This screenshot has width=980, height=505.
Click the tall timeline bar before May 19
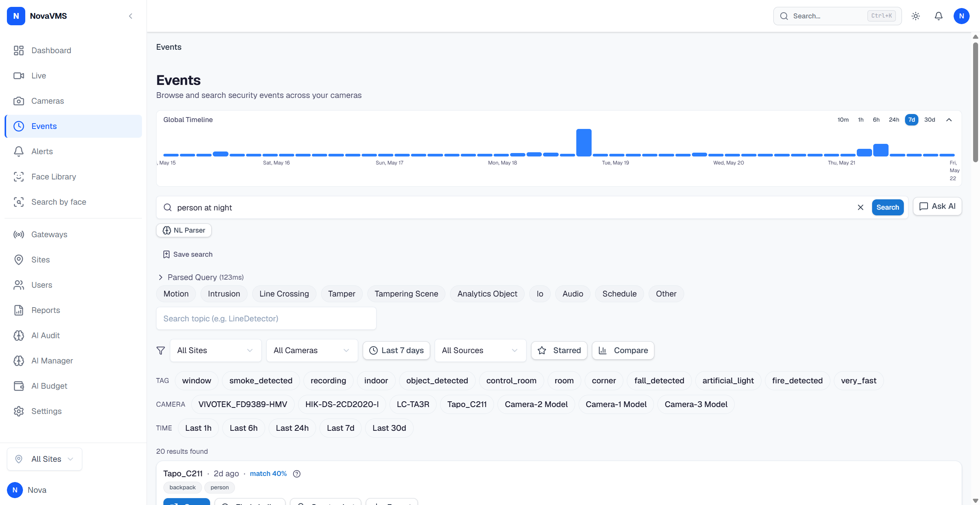pos(584,143)
